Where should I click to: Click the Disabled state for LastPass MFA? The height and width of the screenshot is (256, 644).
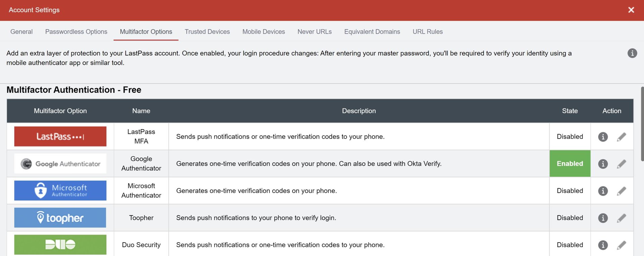(570, 137)
